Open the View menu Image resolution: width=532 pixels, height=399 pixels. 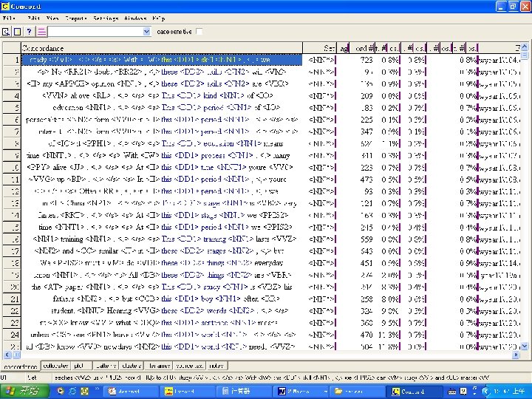(x=52, y=18)
